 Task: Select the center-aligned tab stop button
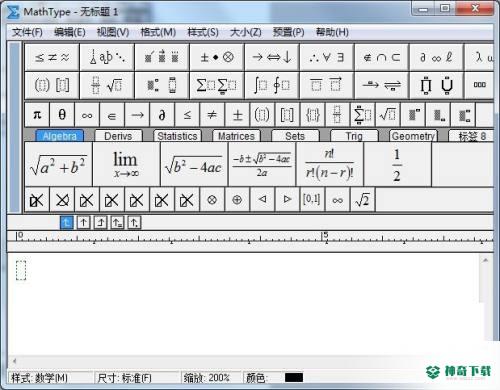(x=84, y=222)
